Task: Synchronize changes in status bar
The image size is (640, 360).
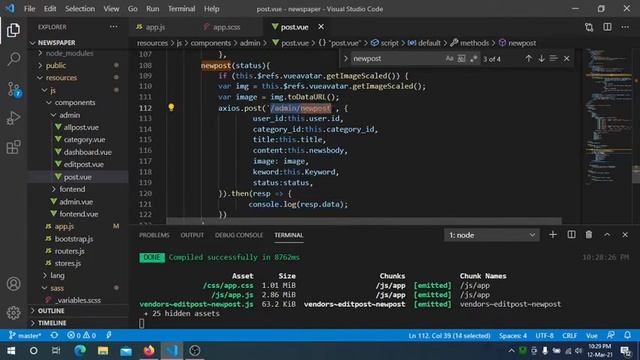Action: coord(54,336)
